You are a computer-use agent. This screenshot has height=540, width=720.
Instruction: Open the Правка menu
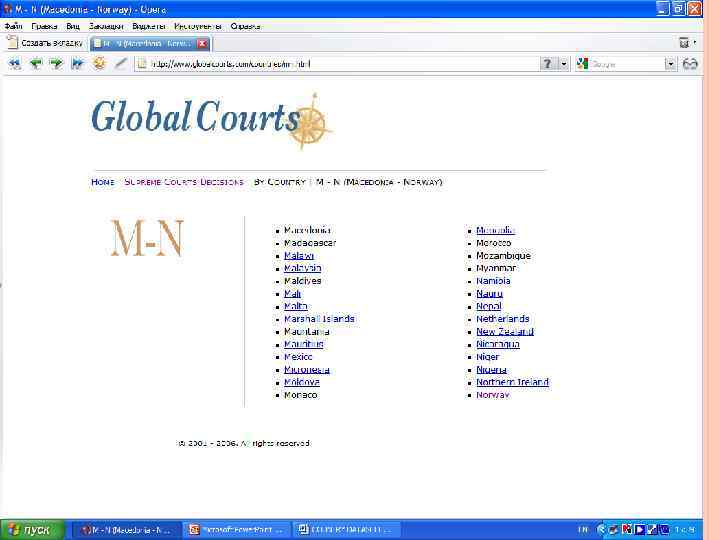click(44, 26)
